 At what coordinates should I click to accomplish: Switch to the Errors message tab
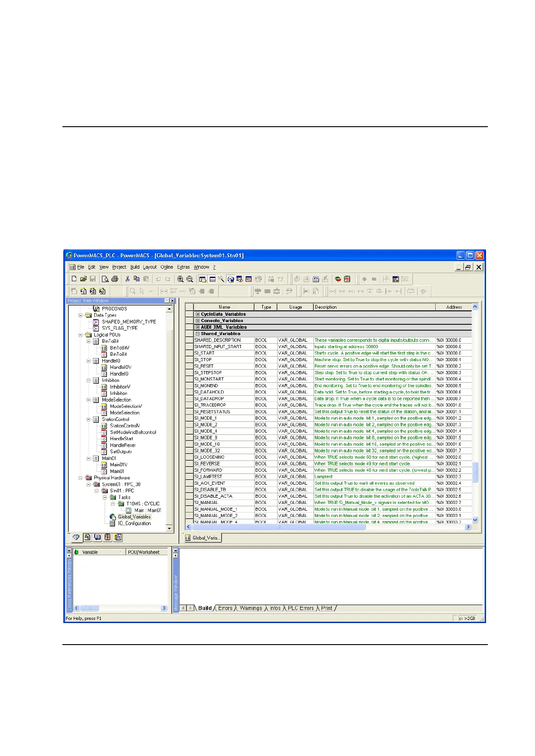coord(225,608)
